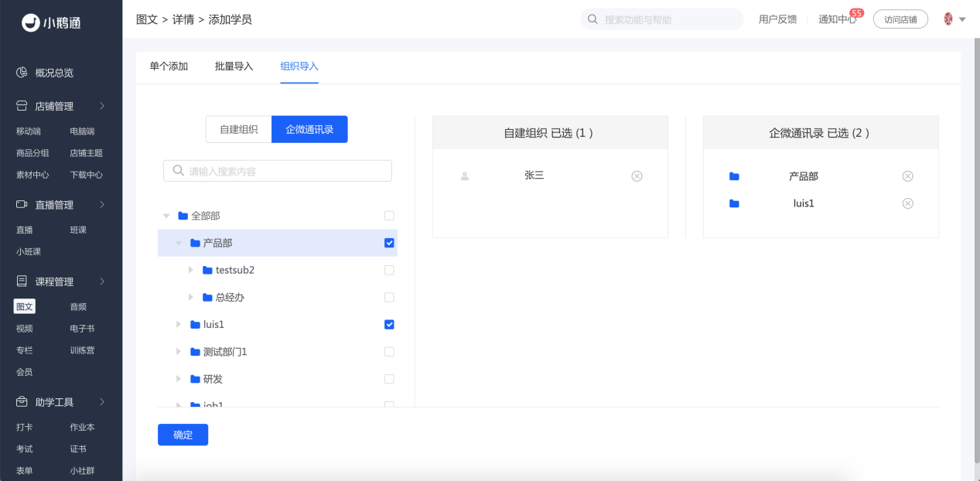Viewport: 980px width, 481px height.
Task: Select the 企微通讯录 segment
Action: [309, 129]
